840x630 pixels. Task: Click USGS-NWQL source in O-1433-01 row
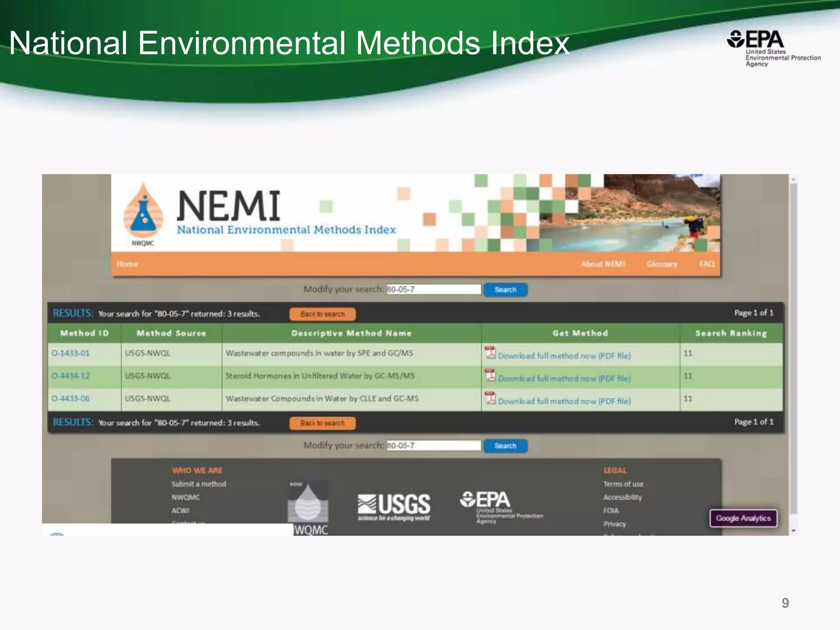pyautogui.click(x=147, y=353)
